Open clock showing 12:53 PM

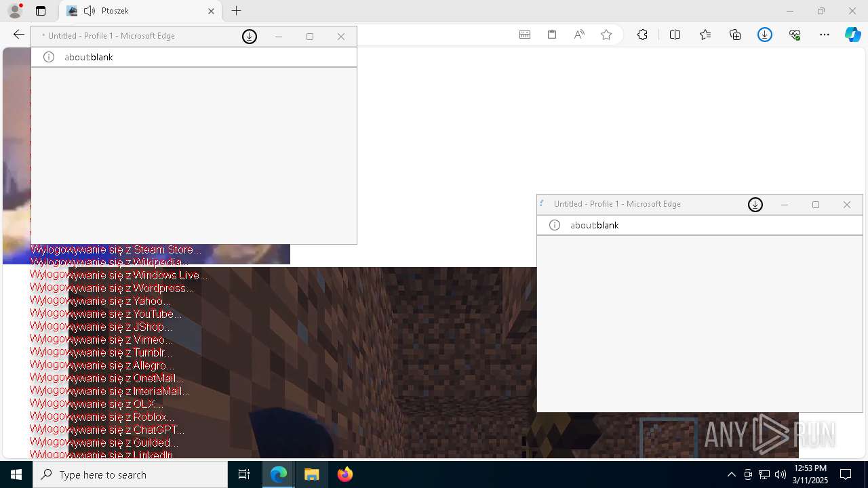tap(810, 474)
